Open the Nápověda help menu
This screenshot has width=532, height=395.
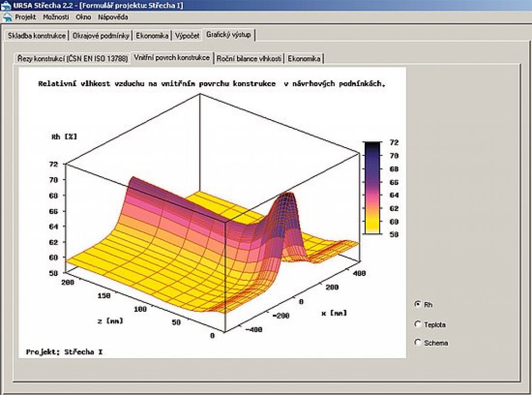[110, 17]
